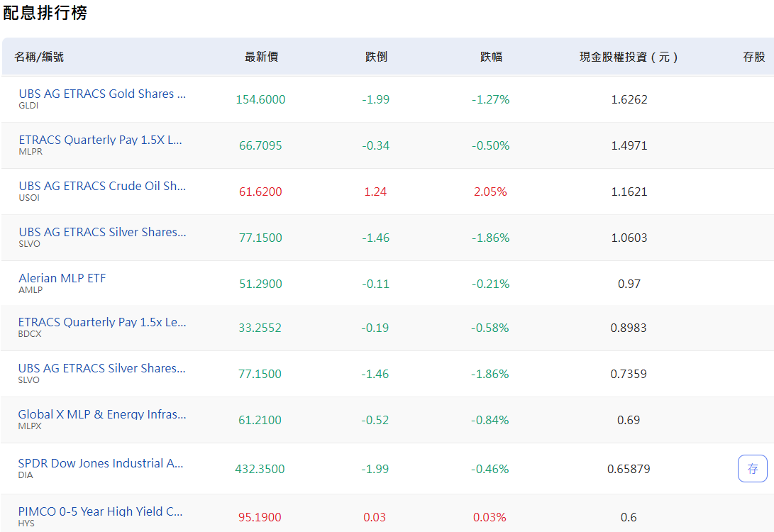Click the 存股 column header

pos(753,57)
